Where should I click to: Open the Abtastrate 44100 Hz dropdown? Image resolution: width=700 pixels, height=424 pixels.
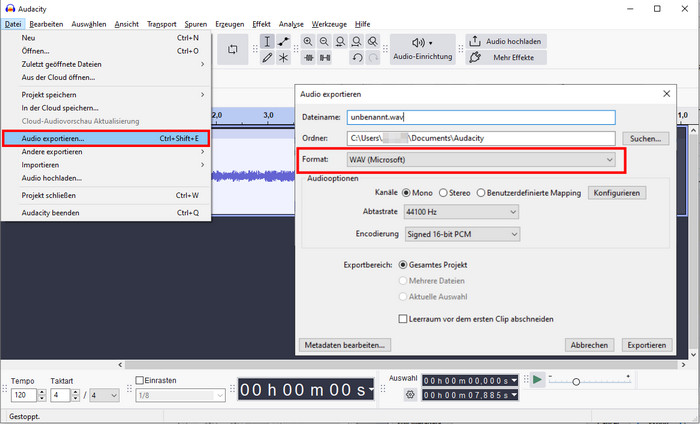[x=461, y=212]
